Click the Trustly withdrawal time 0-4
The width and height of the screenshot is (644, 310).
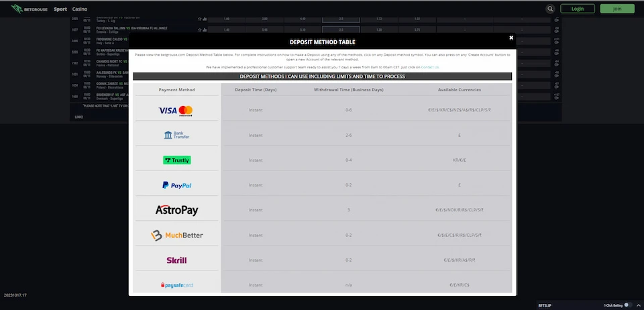click(x=349, y=160)
